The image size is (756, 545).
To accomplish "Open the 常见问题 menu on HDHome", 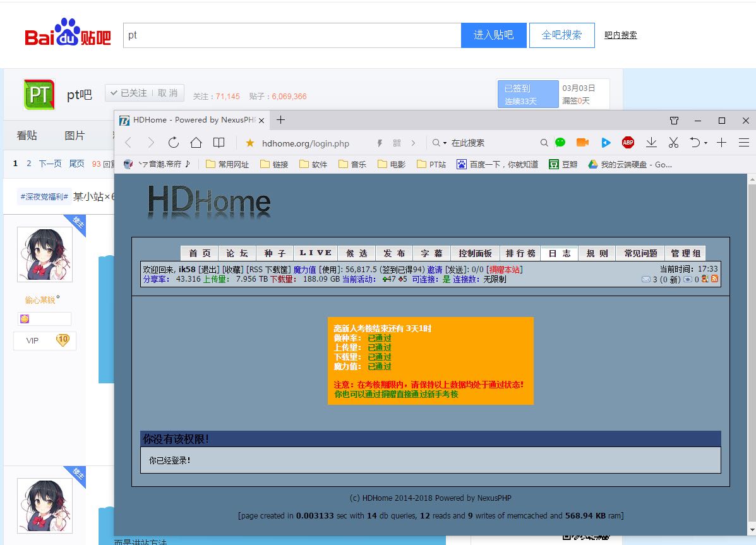I will click(x=640, y=253).
